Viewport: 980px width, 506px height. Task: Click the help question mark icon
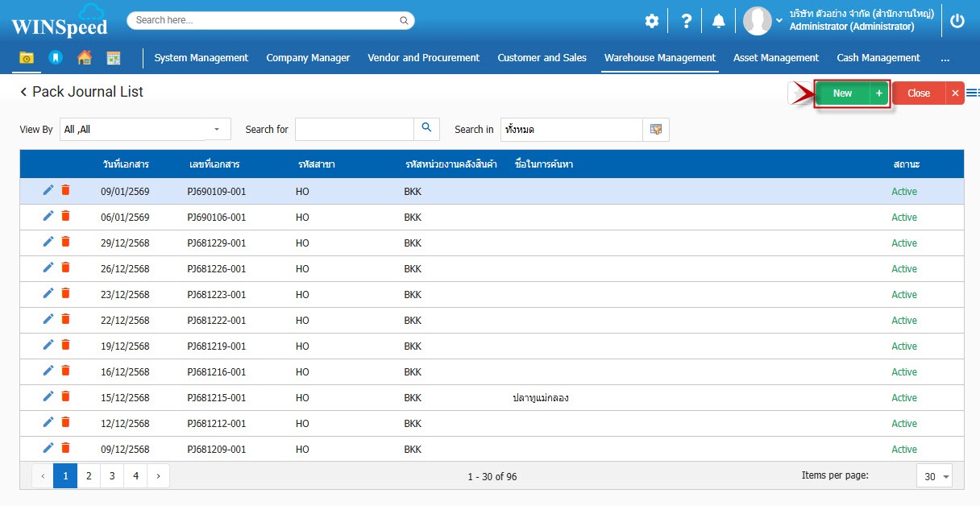click(686, 22)
